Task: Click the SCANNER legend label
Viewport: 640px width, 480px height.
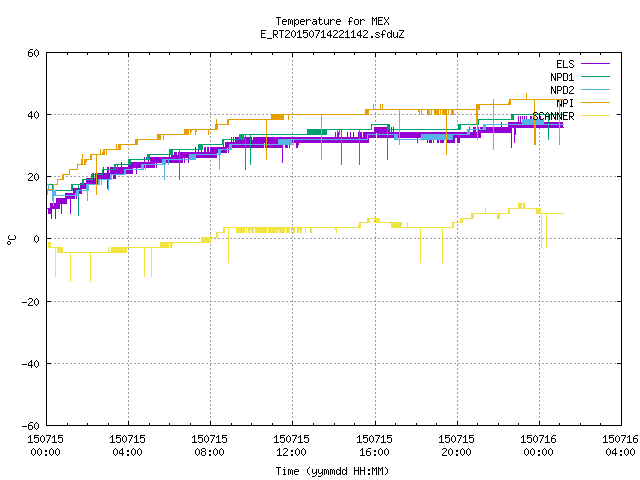Action: tap(553, 116)
